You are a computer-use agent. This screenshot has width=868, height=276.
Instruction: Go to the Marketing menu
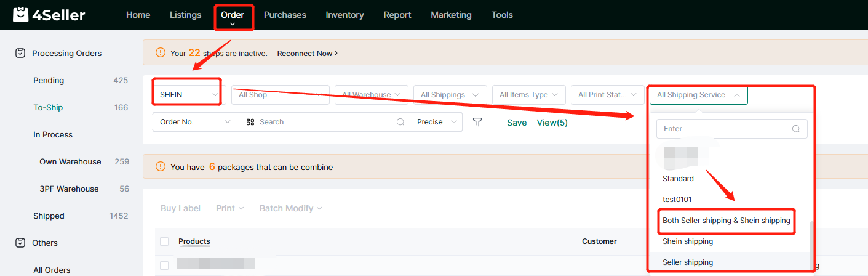click(x=451, y=15)
